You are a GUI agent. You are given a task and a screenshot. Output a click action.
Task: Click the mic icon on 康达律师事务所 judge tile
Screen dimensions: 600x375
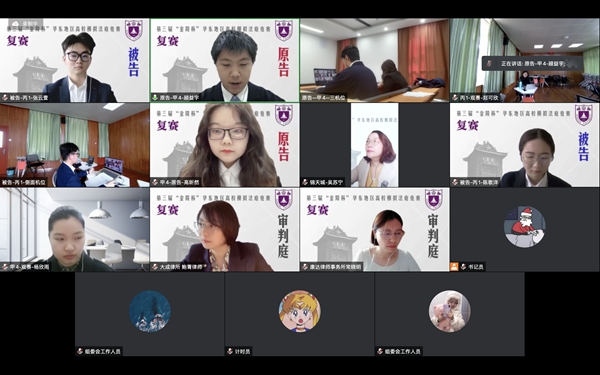(x=305, y=267)
